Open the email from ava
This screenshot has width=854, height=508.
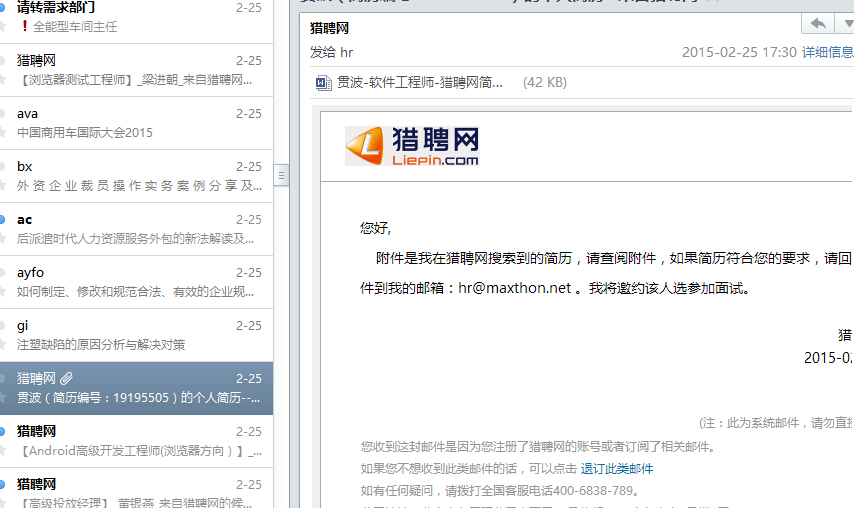click(x=136, y=123)
